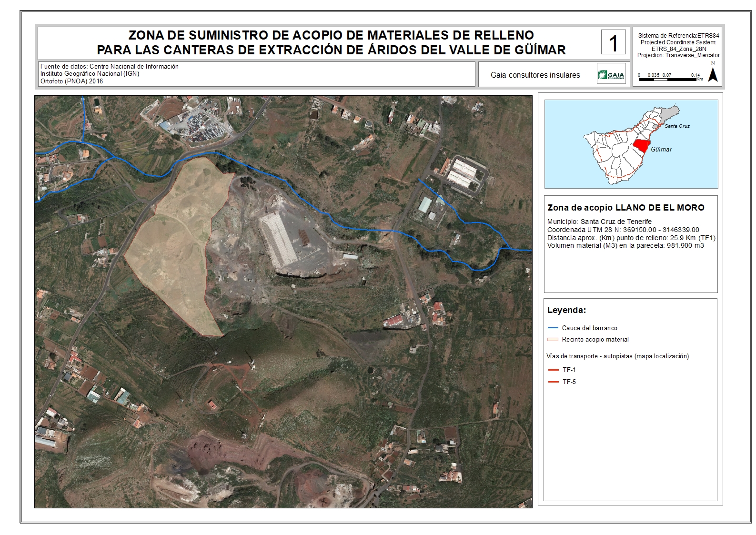Click the Recinto acopio material color swatch
The height and width of the screenshot is (535, 756).
coord(553,340)
